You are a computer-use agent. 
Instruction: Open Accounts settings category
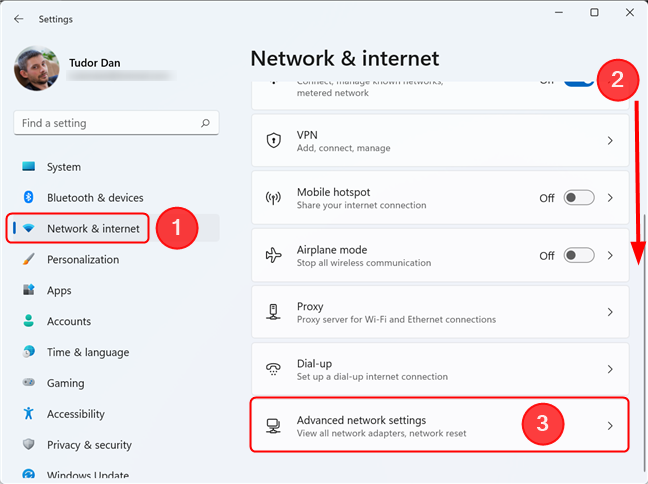coord(116,321)
